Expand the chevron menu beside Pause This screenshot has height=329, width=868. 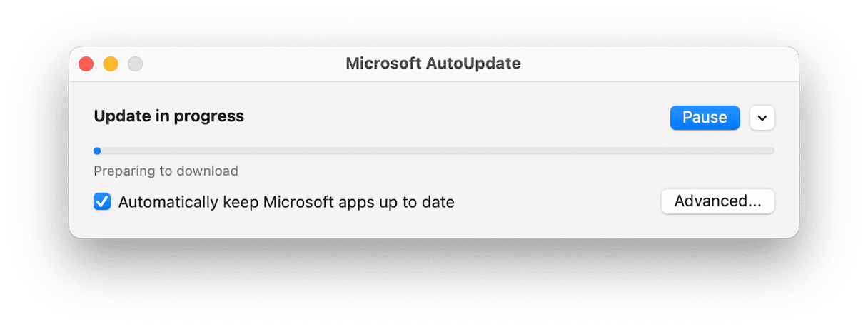click(x=762, y=118)
